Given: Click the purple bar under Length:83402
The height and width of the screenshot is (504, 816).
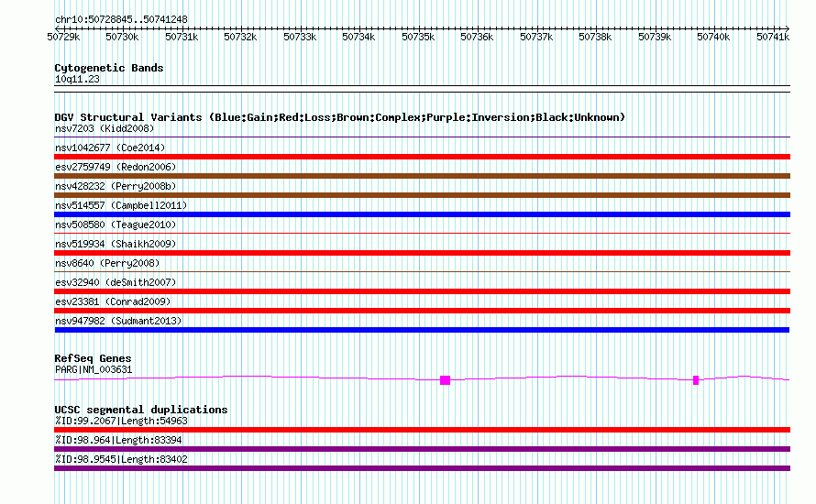Looking at the screenshot, I should pyautogui.click(x=422, y=468).
